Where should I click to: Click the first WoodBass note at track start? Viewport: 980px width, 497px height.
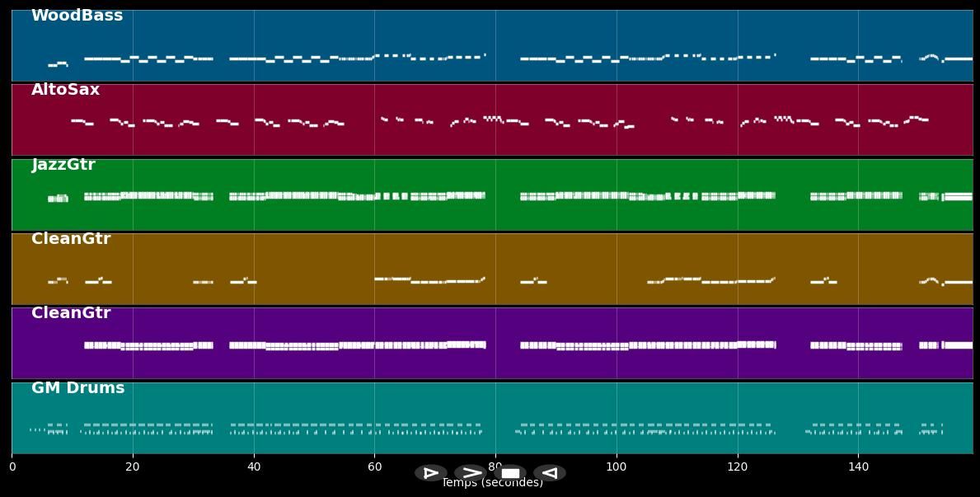click(57, 64)
